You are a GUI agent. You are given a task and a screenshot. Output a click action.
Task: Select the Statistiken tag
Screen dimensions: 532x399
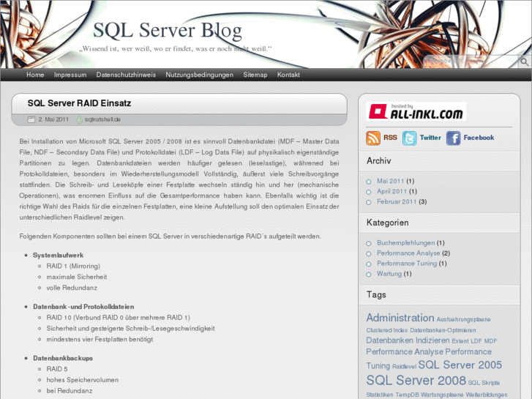coord(379,395)
